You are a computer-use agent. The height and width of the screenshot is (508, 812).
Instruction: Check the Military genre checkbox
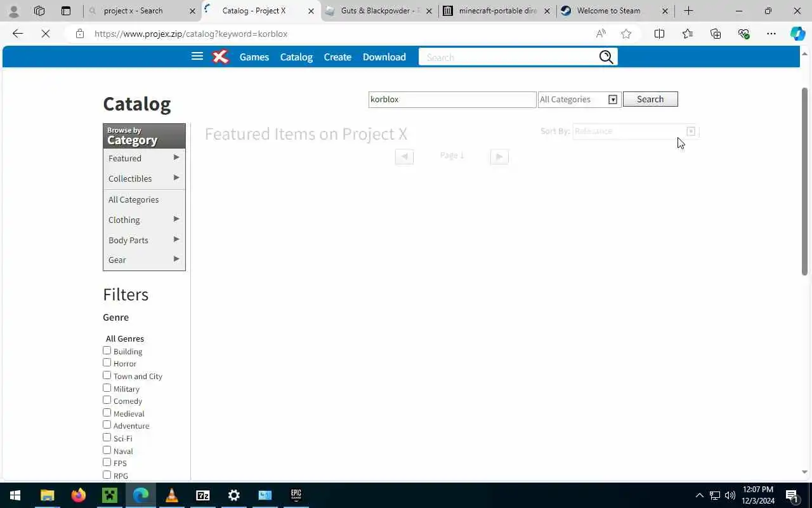coord(107,388)
